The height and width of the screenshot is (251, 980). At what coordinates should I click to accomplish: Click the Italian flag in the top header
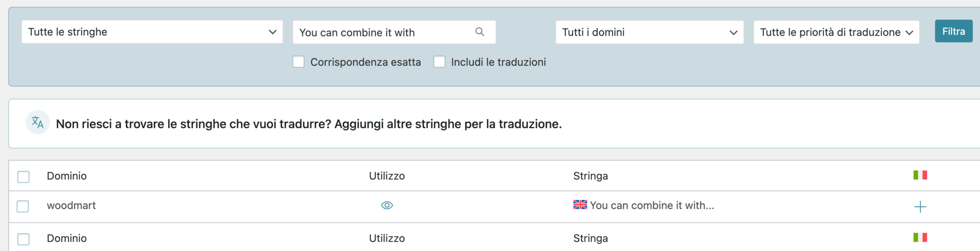[920, 175]
